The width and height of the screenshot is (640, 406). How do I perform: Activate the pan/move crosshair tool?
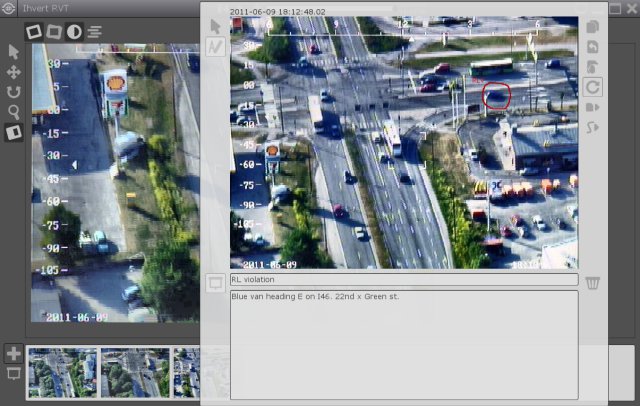pos(14,72)
